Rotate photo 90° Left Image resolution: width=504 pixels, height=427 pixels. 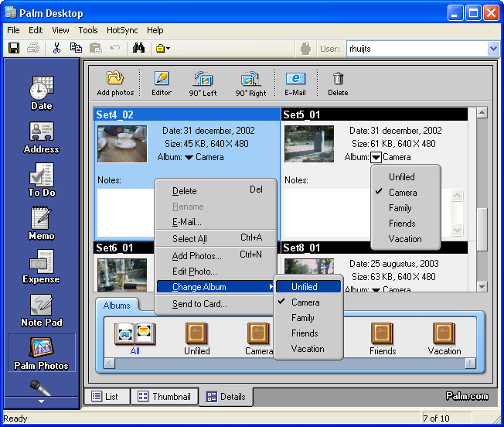point(203,84)
